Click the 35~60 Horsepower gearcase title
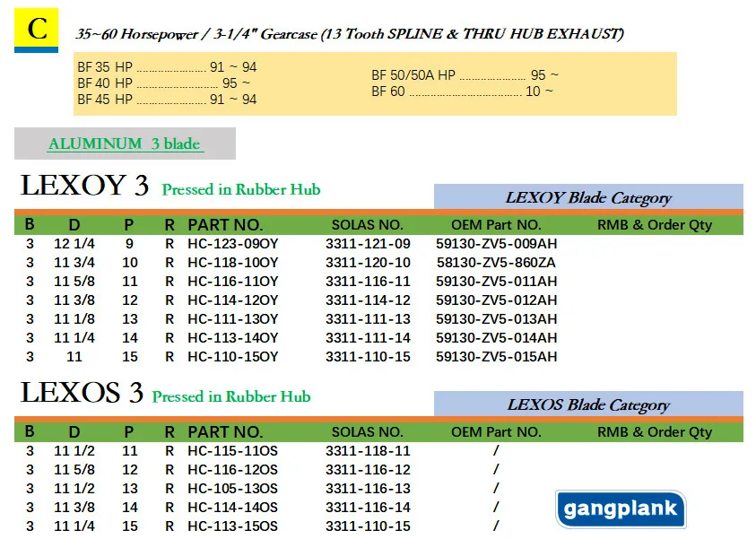 (350, 34)
